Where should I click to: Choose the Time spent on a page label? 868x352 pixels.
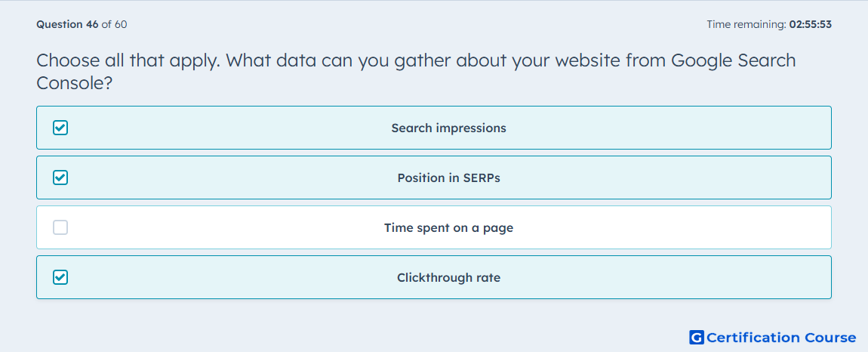(448, 228)
